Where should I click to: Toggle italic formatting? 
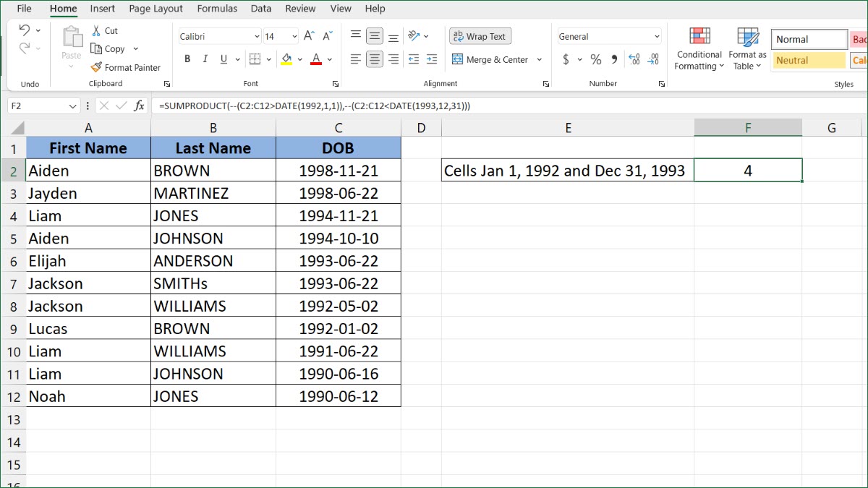point(205,59)
